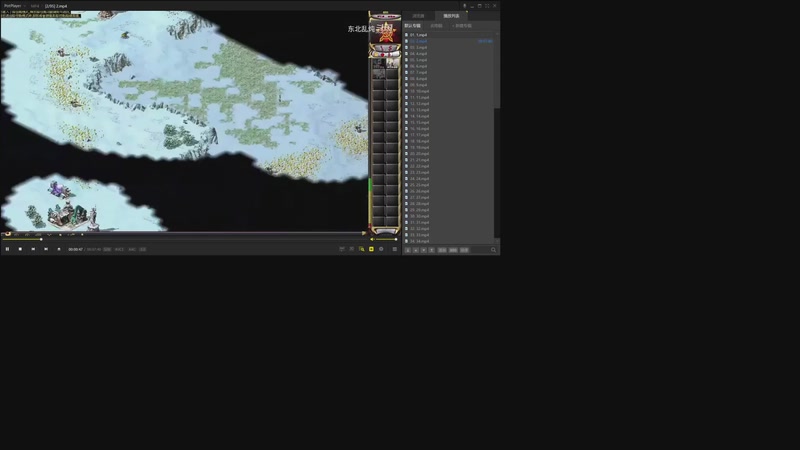Click the middle text button in playlist toolbar
The width and height of the screenshot is (800, 450).
point(453,250)
